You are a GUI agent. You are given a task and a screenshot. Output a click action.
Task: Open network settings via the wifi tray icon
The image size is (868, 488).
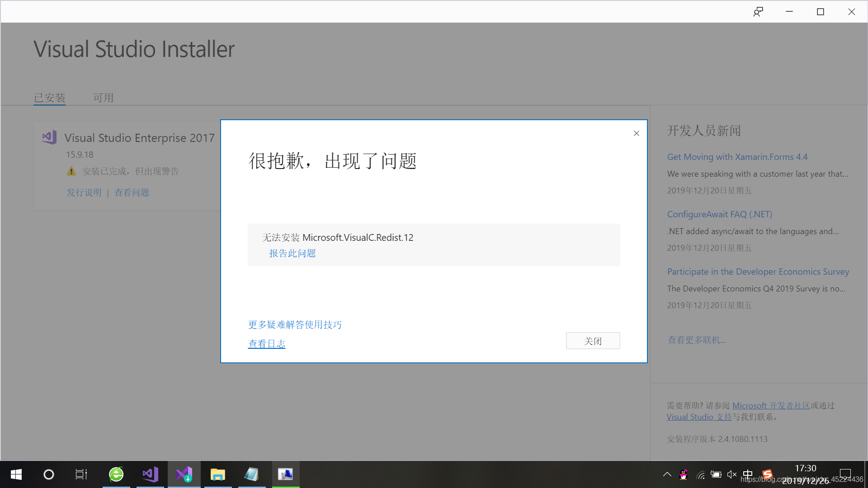pos(700,474)
